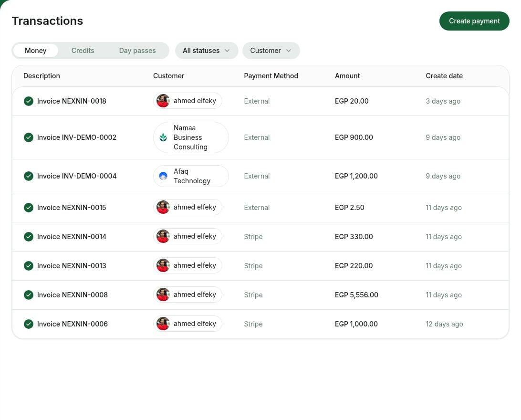Screen dimensions: 521x420
Task: Open Invoice NEXNIN-0018 description
Action: pyautogui.click(x=72, y=101)
